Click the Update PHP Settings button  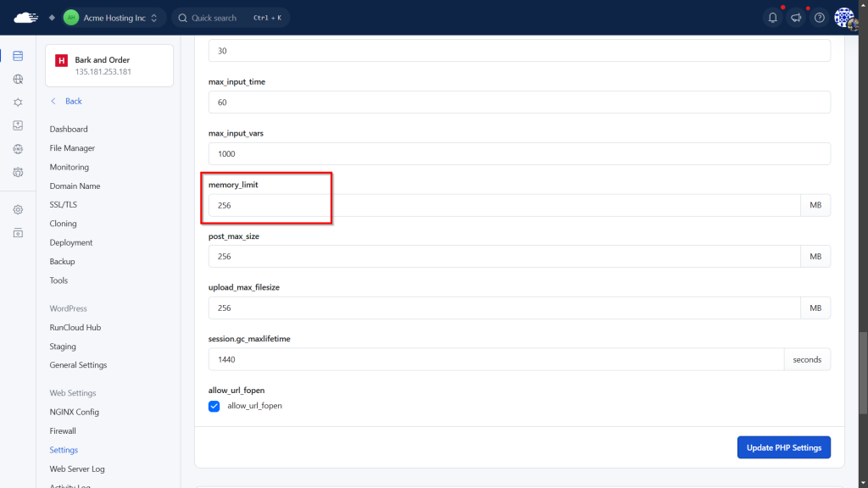783,447
